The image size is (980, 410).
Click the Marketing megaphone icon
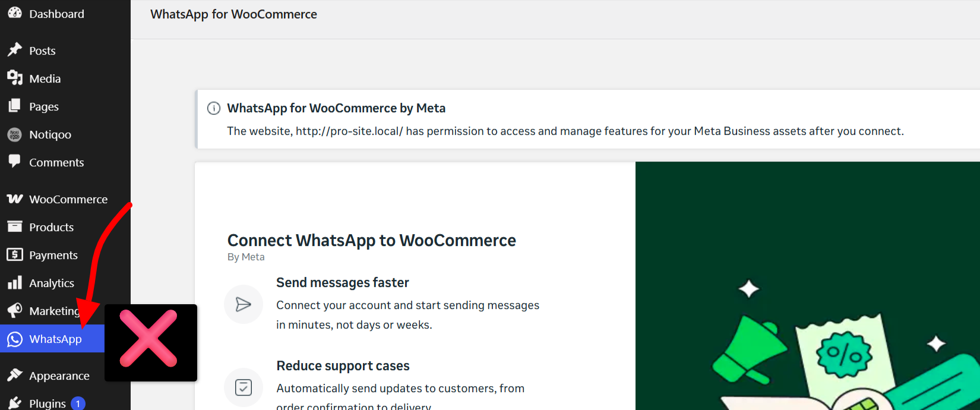pos(15,310)
